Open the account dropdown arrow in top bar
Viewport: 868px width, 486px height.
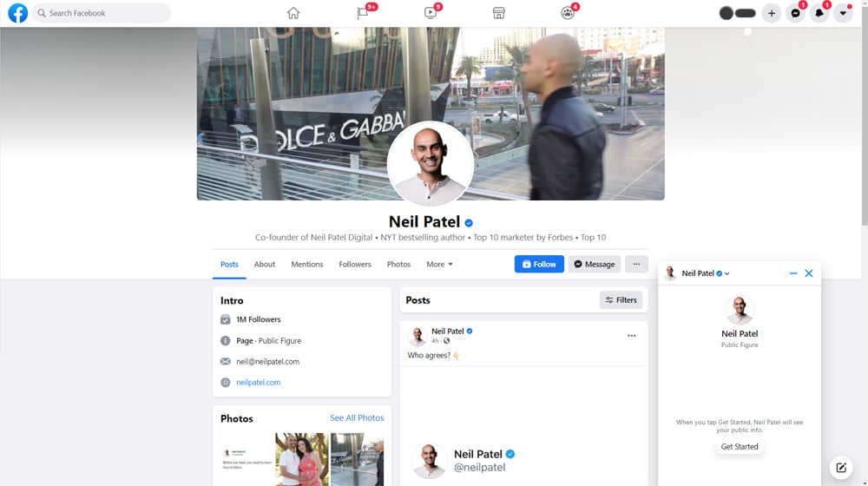click(843, 13)
